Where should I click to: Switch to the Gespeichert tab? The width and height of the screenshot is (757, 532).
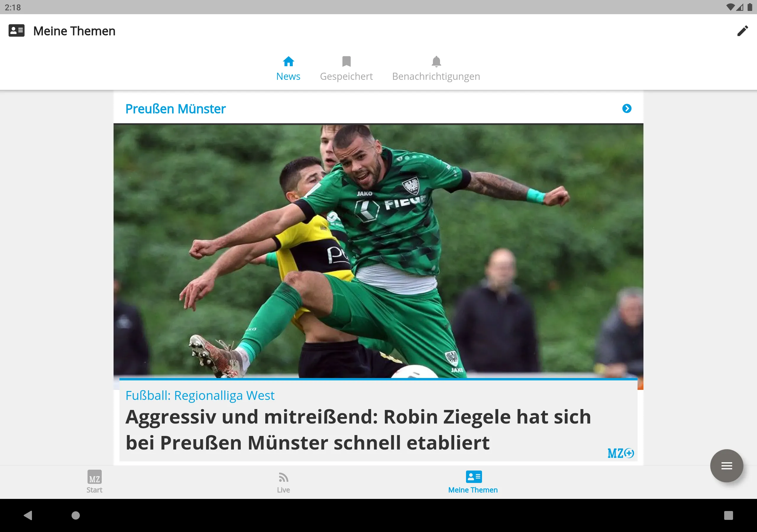pos(346,69)
